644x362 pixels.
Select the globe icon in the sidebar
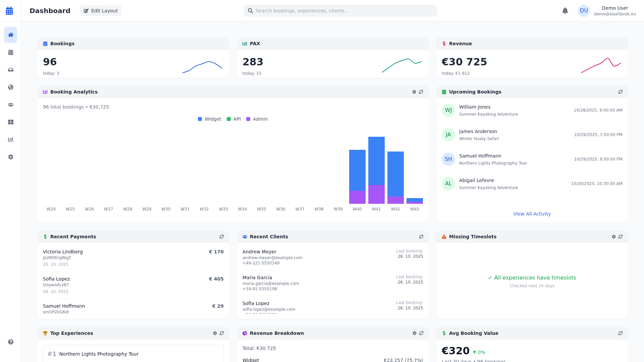coord(10,87)
